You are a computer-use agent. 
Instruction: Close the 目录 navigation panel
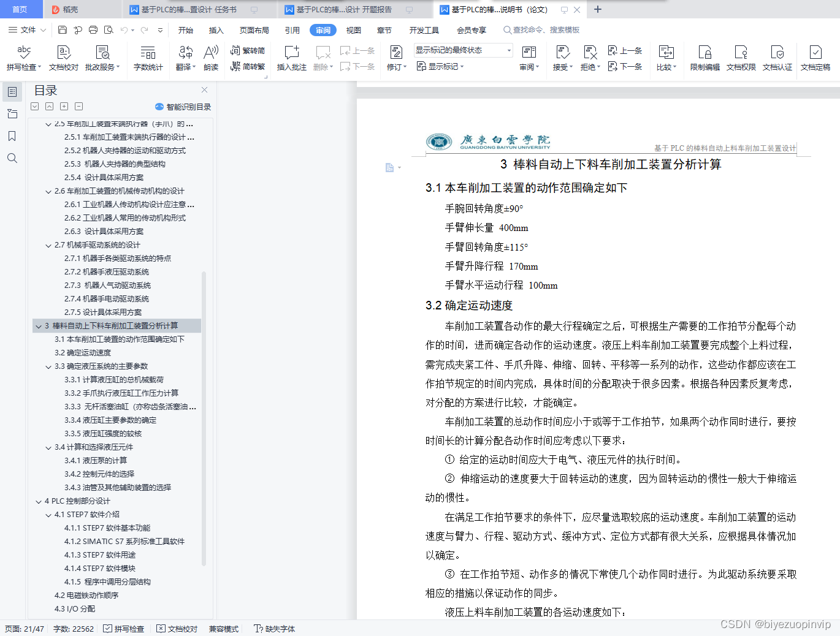pos(205,90)
